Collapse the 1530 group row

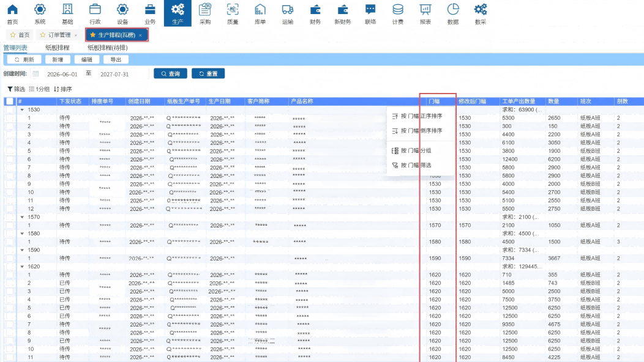coord(23,110)
